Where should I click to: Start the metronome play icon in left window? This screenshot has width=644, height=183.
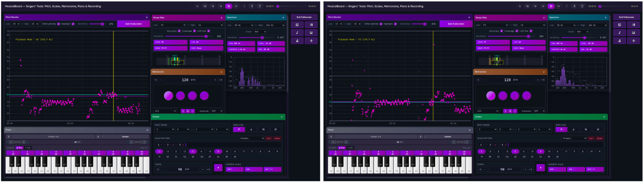tap(183, 111)
